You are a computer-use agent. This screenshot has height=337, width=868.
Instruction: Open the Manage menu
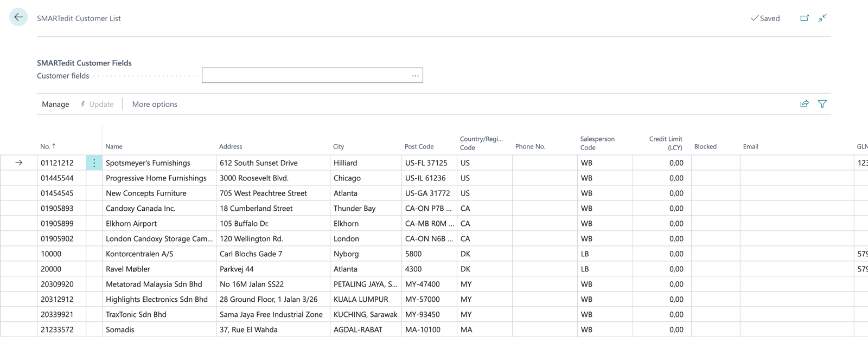[x=55, y=104]
